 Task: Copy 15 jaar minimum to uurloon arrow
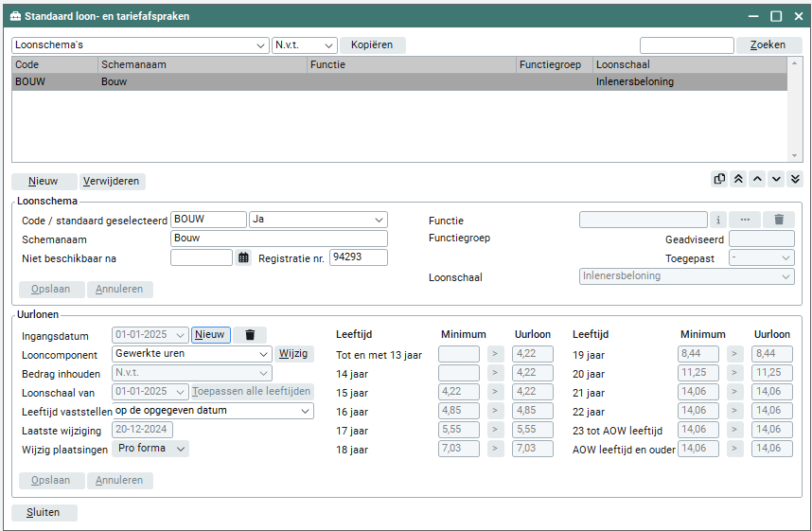coord(496,392)
